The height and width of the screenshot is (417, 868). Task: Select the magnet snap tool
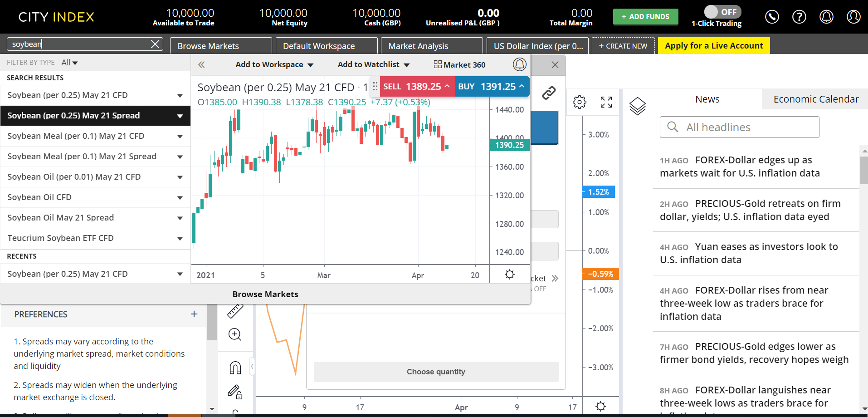pyautogui.click(x=235, y=368)
